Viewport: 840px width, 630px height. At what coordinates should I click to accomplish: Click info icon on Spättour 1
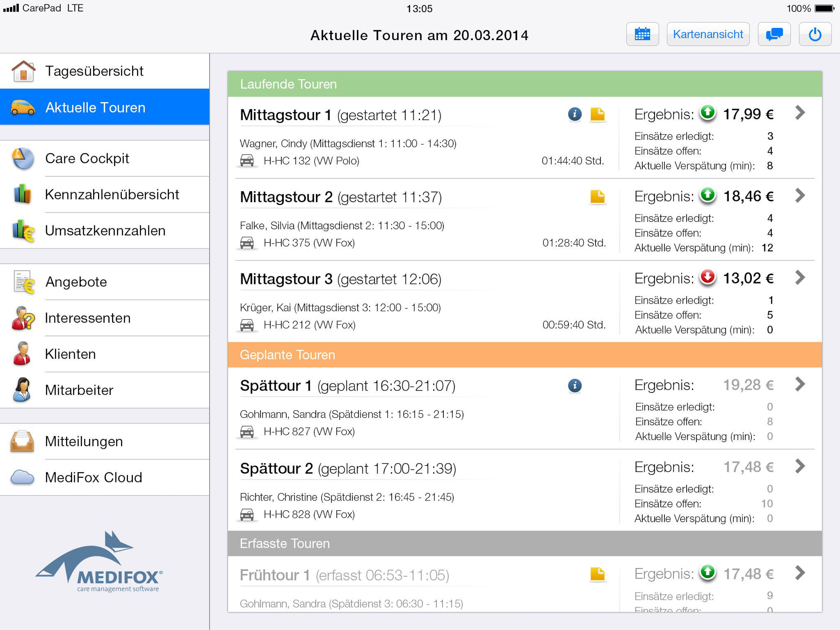click(575, 385)
